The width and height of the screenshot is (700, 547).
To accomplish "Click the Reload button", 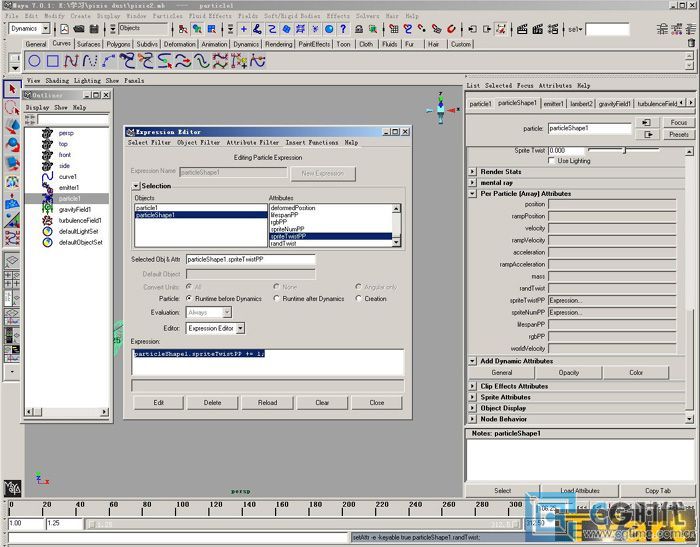I will pos(267,402).
